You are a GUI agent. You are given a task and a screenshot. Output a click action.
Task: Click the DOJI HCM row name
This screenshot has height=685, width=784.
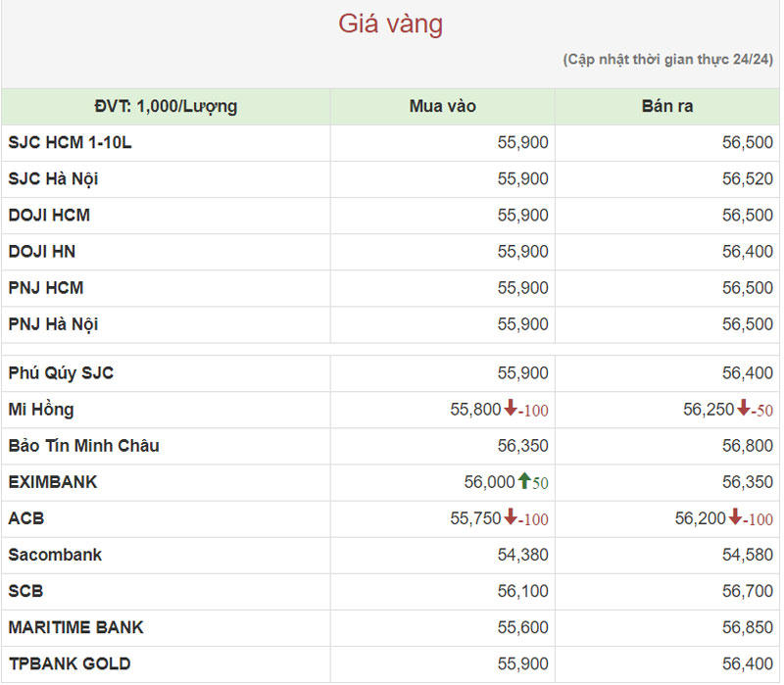49,215
